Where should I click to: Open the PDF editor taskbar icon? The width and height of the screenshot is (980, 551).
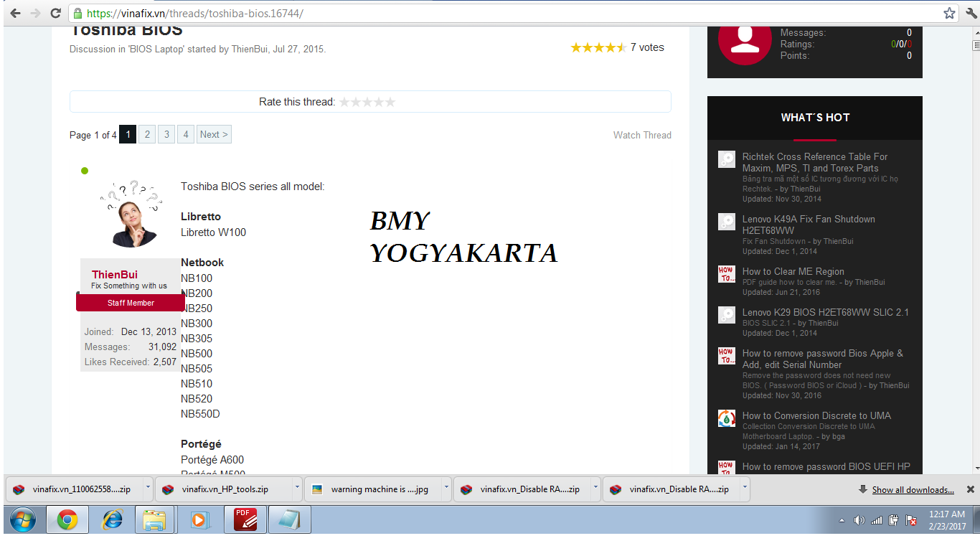tap(245, 519)
